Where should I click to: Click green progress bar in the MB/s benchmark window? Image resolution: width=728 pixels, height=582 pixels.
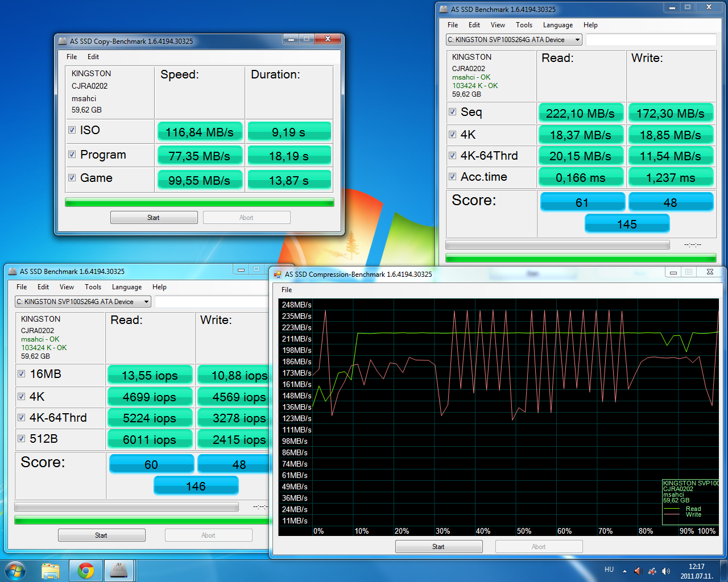tap(581, 258)
